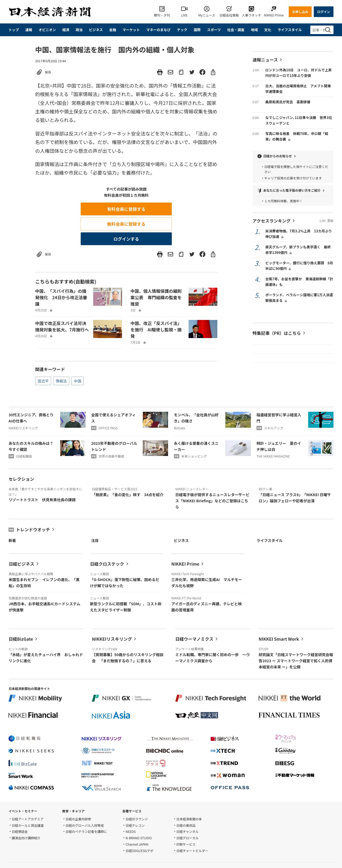Open the 日経会社情報 icon
Viewport: 342px width, 868px height.
click(x=229, y=9)
